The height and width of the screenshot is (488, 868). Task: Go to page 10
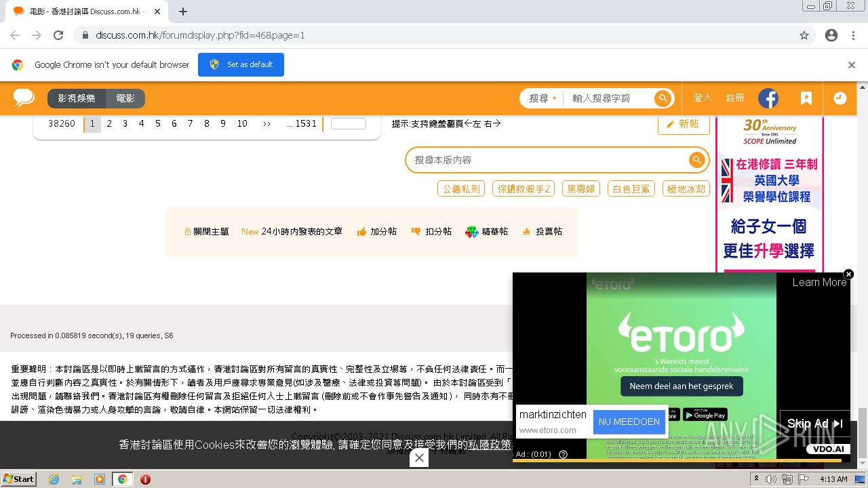(x=242, y=124)
